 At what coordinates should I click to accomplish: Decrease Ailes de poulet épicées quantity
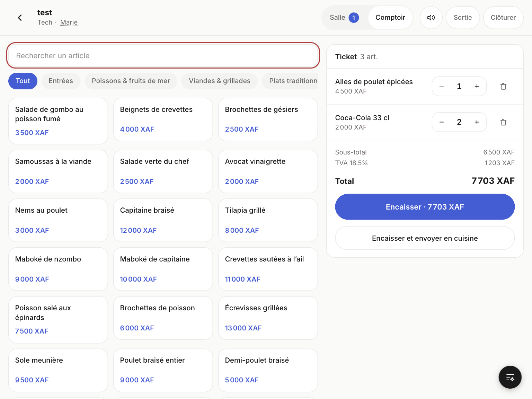coord(442,86)
